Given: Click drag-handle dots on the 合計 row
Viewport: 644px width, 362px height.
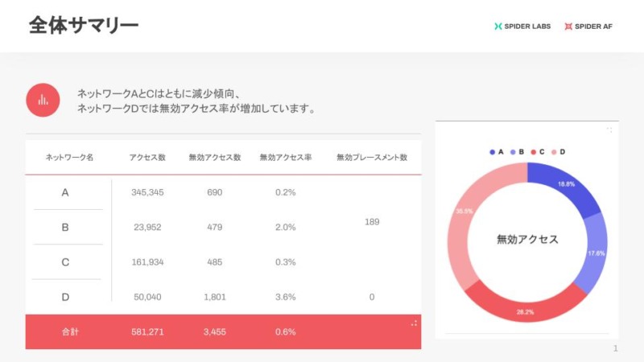Looking at the screenshot, I should tap(414, 323).
